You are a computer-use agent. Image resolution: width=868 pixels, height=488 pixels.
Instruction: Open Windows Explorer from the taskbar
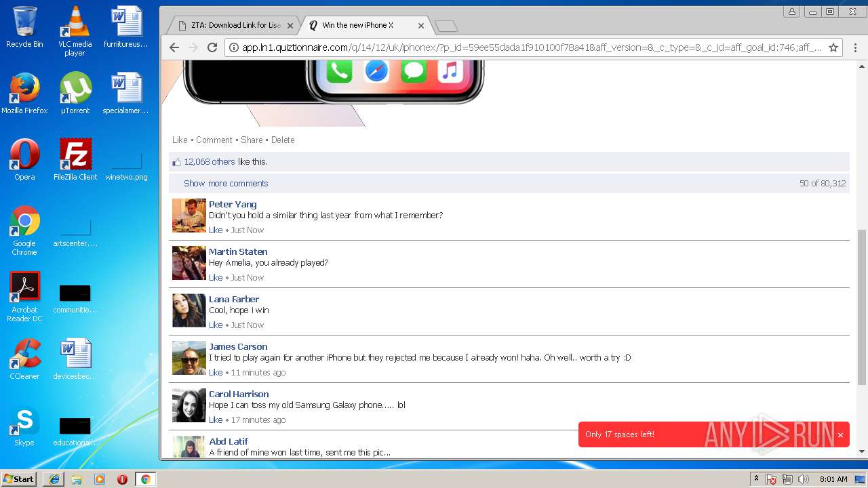tap(77, 479)
